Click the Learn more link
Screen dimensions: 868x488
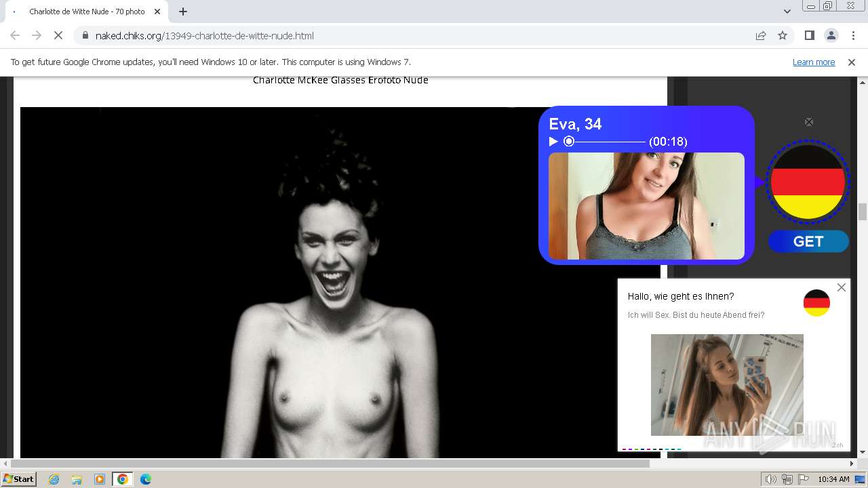(x=813, y=62)
